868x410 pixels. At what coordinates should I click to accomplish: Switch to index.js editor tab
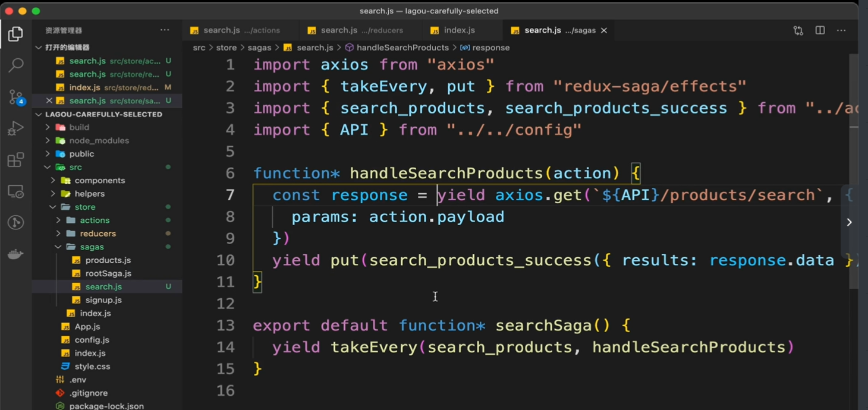[x=460, y=30]
